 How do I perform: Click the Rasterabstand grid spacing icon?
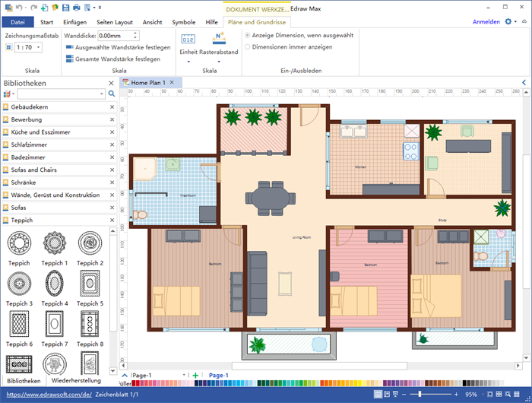click(x=219, y=40)
